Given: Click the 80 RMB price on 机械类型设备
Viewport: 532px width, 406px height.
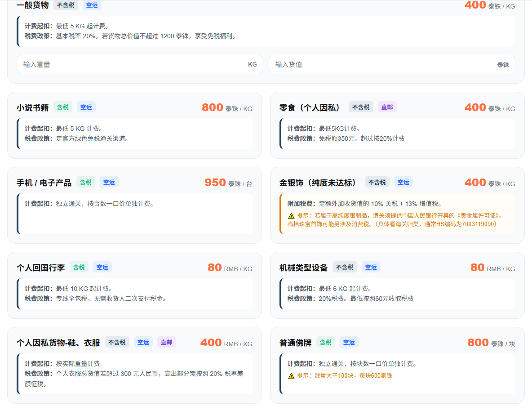Looking at the screenshot, I should coord(492,268).
